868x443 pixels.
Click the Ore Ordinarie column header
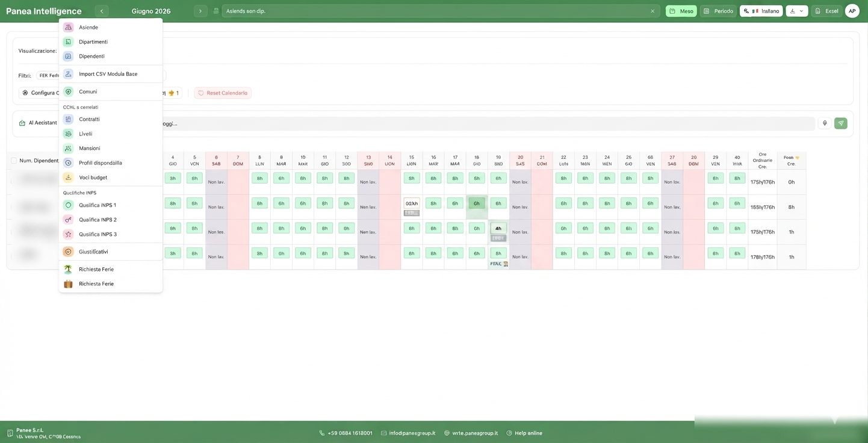[x=763, y=160]
